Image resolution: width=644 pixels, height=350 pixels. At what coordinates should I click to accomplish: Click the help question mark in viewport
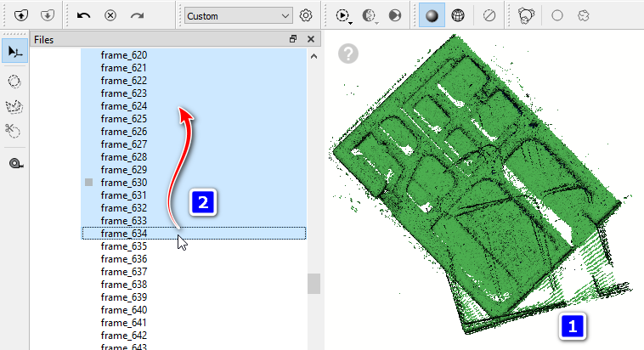(348, 54)
